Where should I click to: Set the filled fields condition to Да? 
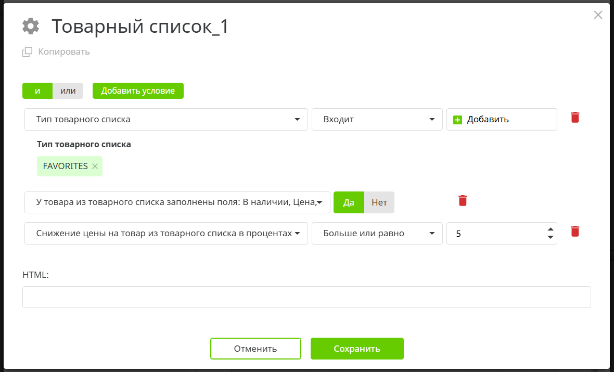pos(349,202)
